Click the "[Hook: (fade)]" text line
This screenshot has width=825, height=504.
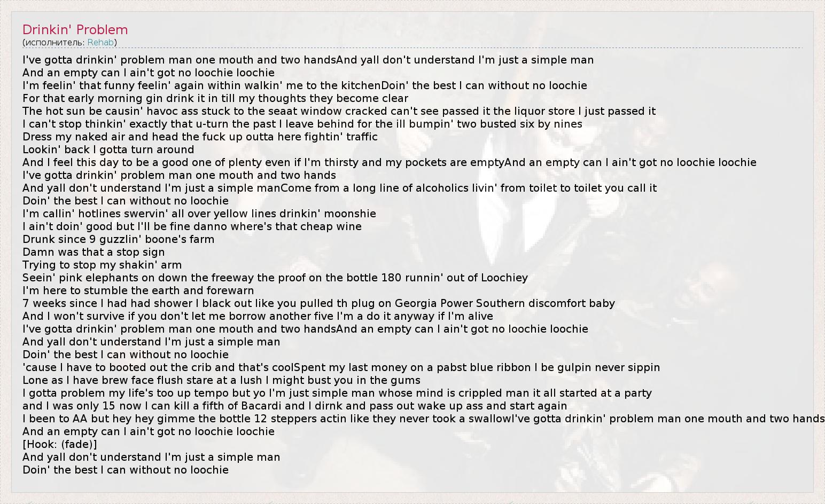60,444
